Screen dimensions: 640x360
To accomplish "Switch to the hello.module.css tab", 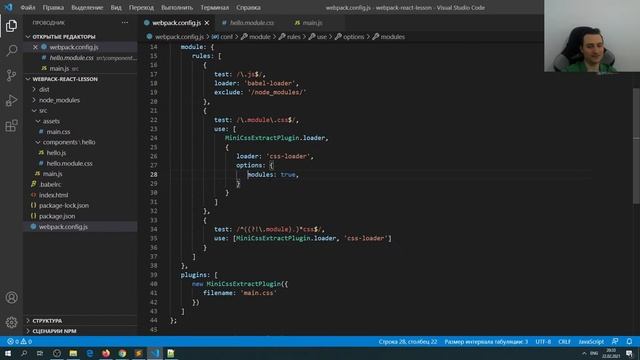I will [252, 23].
